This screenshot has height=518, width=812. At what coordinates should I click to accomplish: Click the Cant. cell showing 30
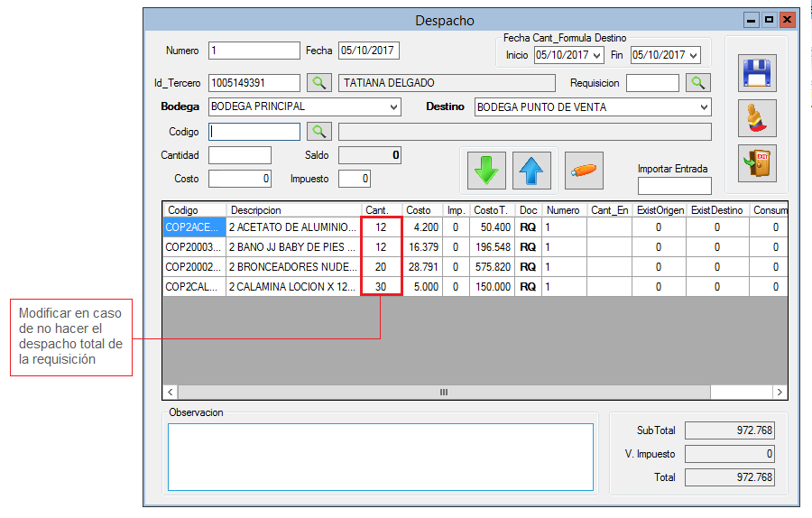coord(381,286)
